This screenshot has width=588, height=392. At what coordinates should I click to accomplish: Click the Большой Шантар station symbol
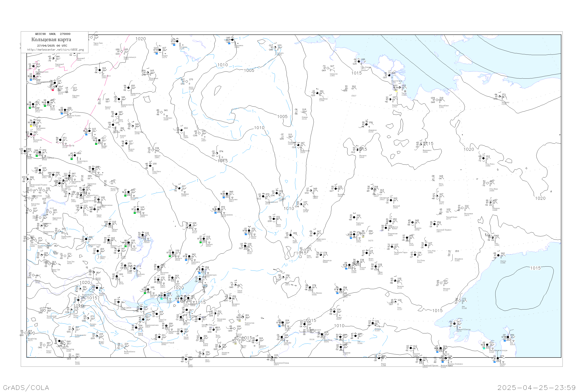pos(455,324)
